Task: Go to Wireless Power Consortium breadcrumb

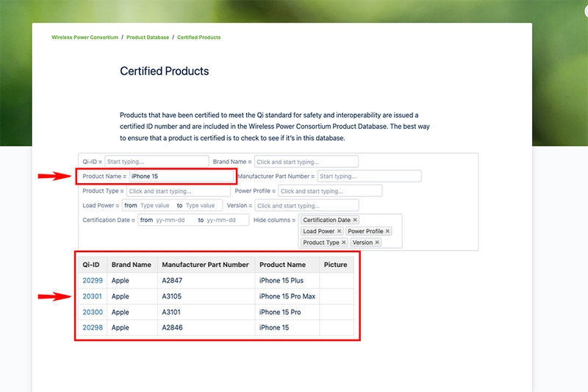Action: coord(85,37)
